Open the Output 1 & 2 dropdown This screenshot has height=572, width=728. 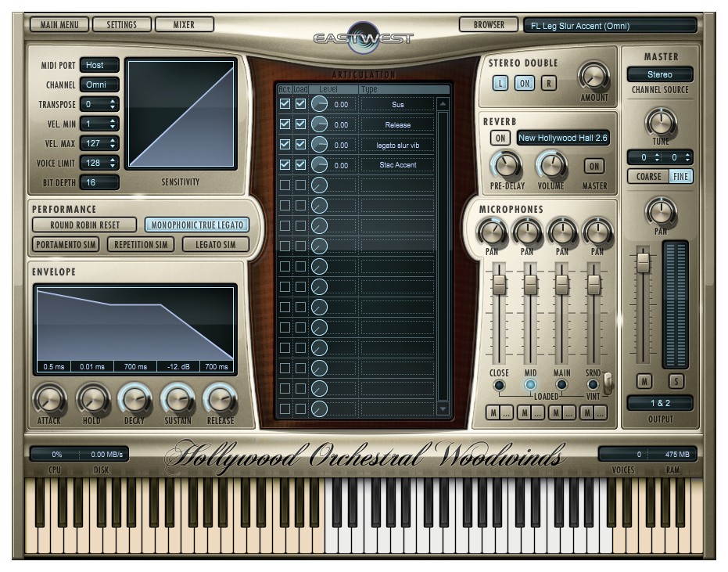[x=660, y=403]
